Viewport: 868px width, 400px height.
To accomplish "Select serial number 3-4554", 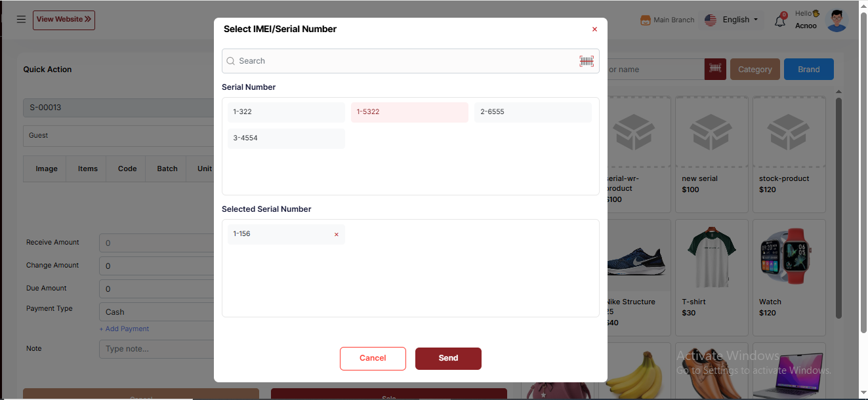I will coord(285,138).
